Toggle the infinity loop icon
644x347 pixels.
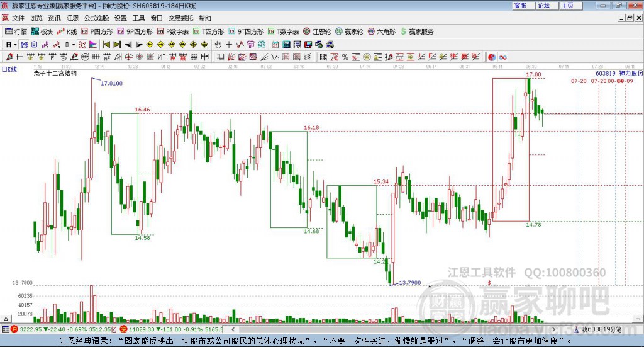click(502, 57)
